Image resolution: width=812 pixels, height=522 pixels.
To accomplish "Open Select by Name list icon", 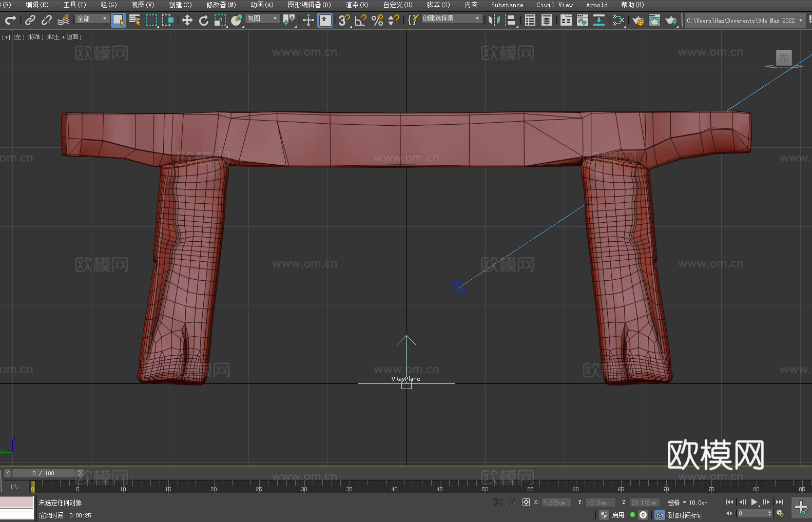I will 135,20.
